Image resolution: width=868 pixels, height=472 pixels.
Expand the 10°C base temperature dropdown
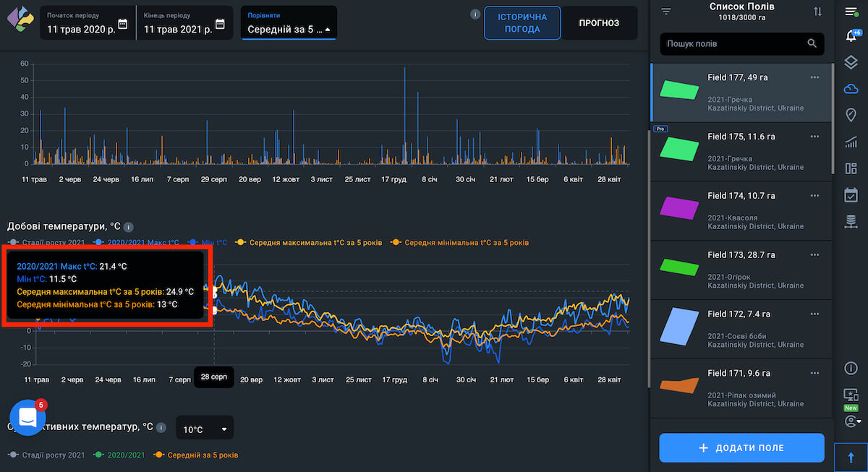pos(205,429)
